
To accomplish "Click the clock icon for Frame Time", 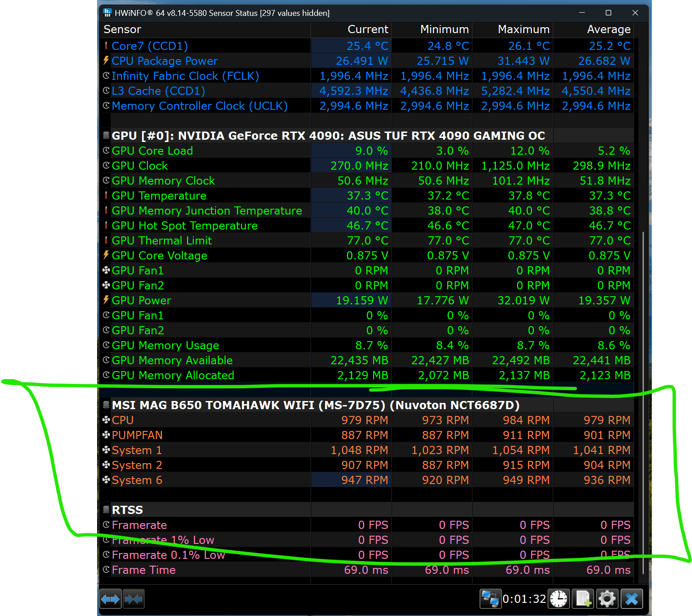I will 106,569.
